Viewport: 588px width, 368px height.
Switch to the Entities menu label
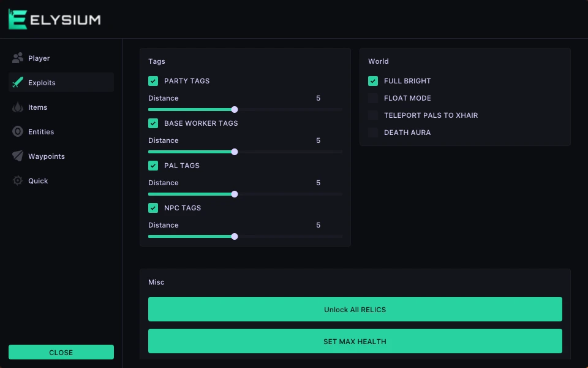[41, 132]
